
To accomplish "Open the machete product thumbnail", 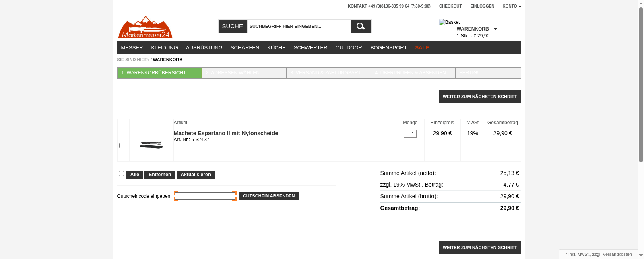I will 151,145.
